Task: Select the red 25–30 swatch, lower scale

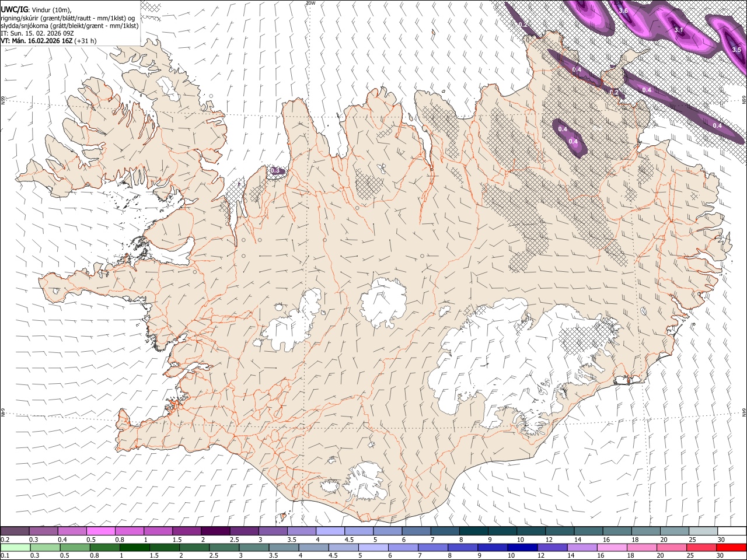Action: [x=703, y=547]
